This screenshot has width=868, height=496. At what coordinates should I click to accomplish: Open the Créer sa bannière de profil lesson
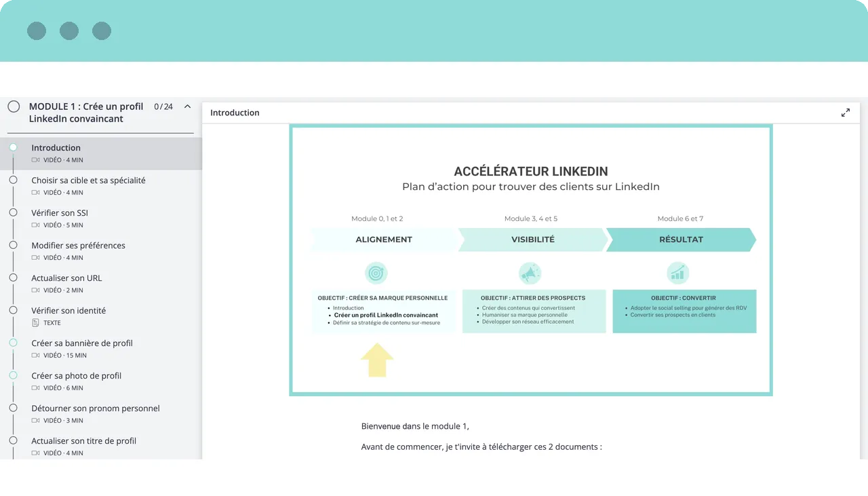click(101, 349)
